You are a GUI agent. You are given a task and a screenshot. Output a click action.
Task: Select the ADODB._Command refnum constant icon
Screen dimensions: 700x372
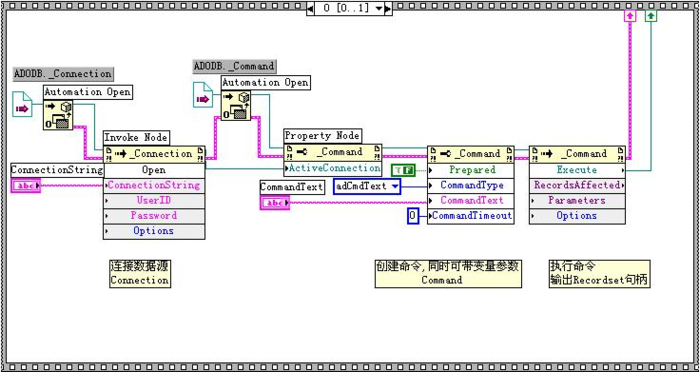[x=203, y=95]
